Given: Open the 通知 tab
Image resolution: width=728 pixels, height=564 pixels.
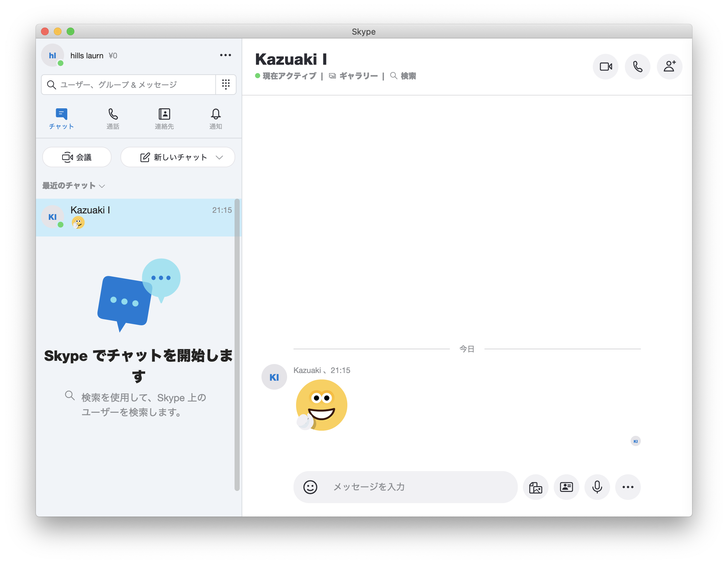Looking at the screenshot, I should pyautogui.click(x=216, y=119).
